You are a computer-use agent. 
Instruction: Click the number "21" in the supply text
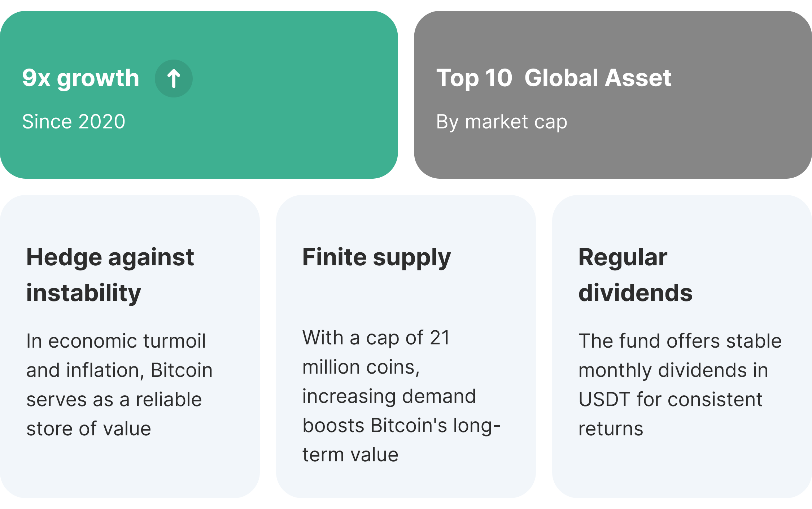pos(440,338)
